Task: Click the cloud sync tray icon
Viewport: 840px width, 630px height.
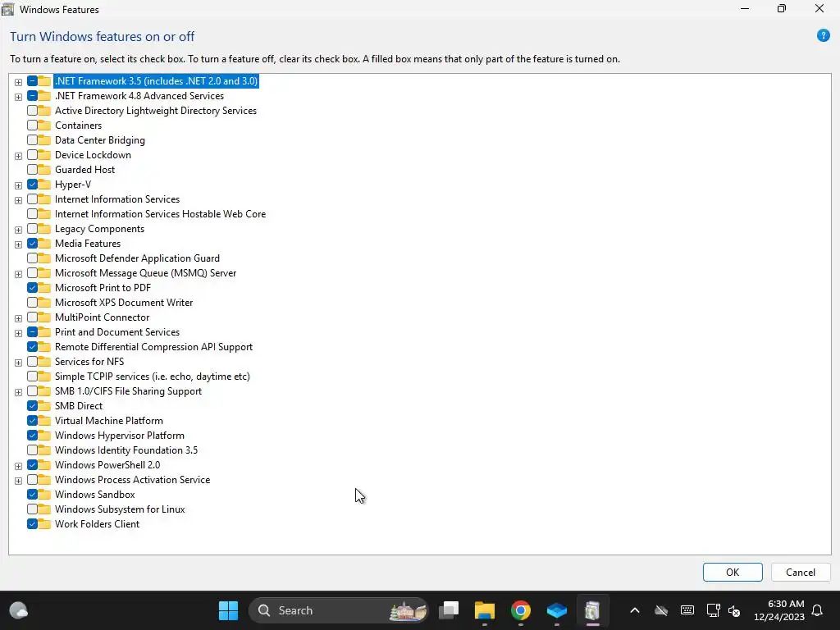Action: pyautogui.click(x=661, y=610)
